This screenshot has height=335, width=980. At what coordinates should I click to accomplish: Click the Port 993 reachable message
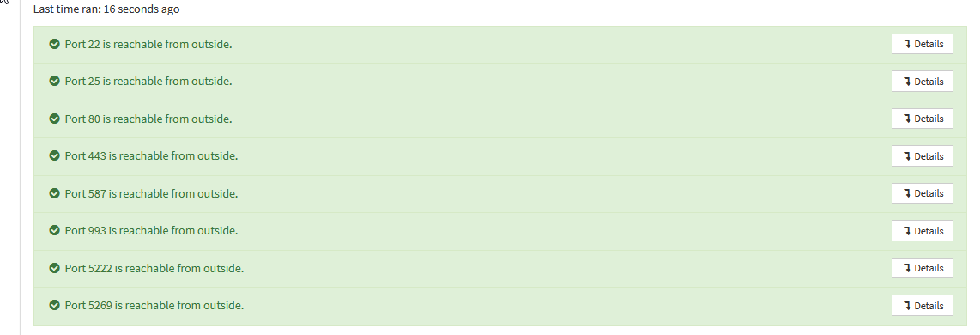(151, 230)
